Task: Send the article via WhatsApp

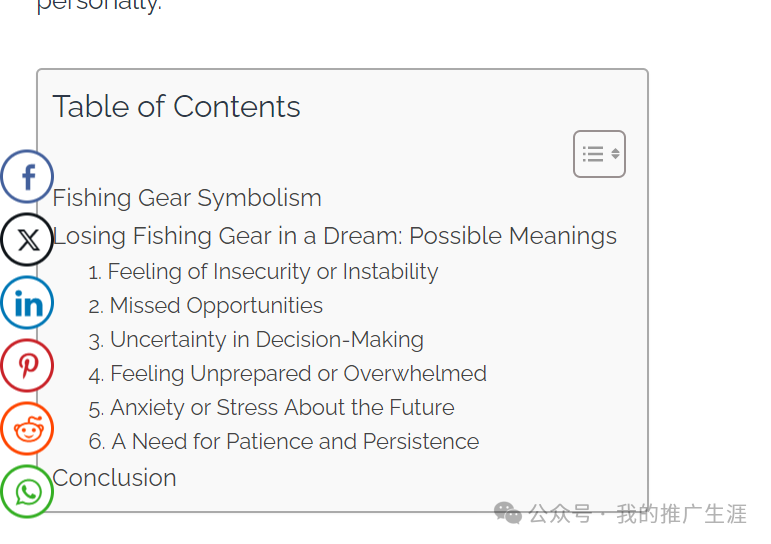Action: (x=27, y=491)
